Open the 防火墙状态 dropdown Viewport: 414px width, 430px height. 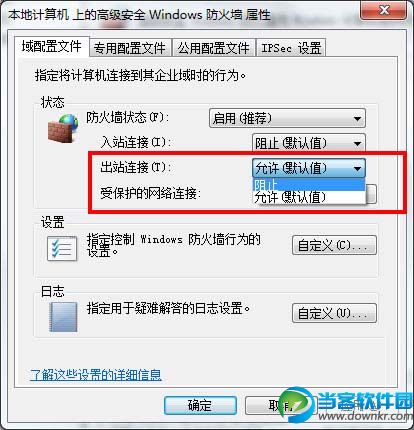[x=287, y=118]
